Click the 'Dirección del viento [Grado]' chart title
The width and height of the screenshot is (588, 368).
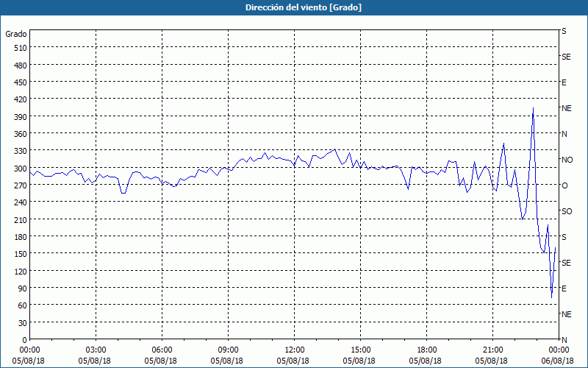click(304, 7)
